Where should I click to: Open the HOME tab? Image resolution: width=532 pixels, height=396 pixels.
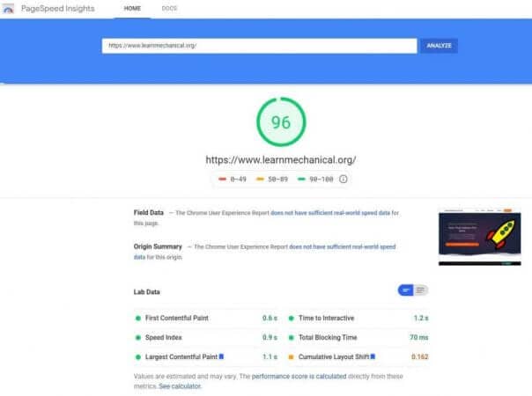[132, 9]
